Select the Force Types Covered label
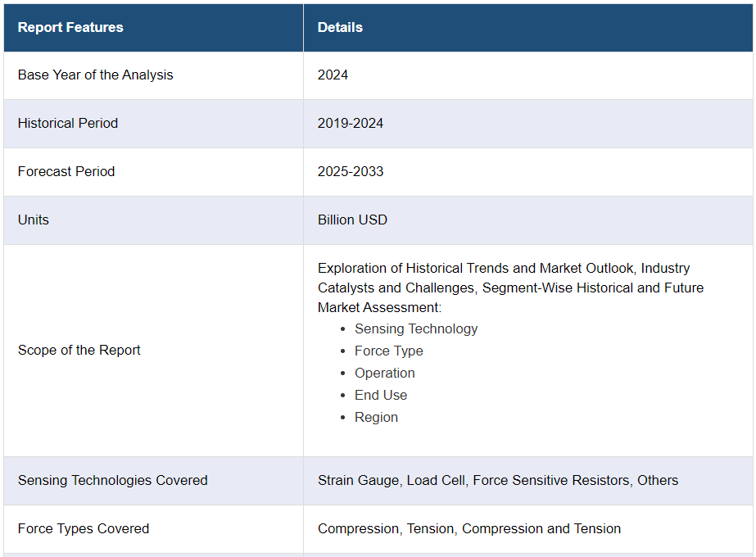Image resolution: width=756 pixels, height=557 pixels. 84,529
